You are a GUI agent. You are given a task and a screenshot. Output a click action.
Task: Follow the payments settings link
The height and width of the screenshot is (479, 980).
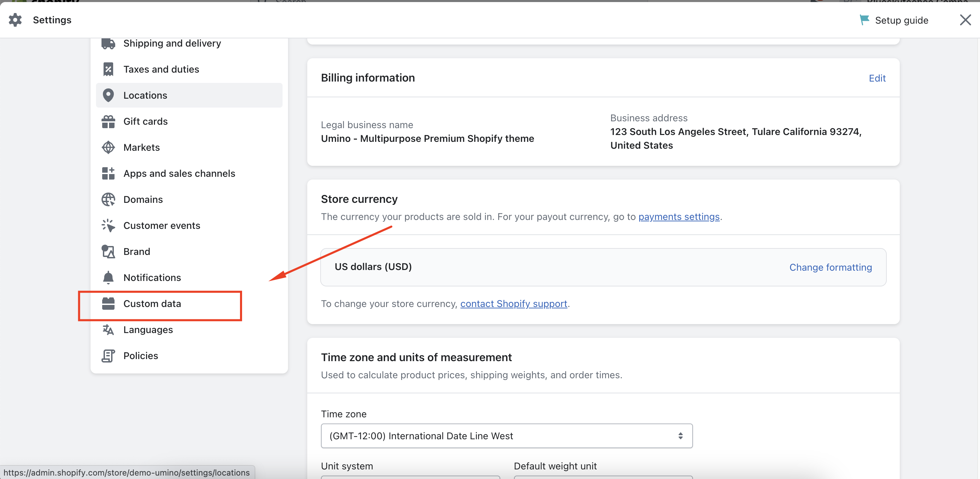(x=679, y=217)
